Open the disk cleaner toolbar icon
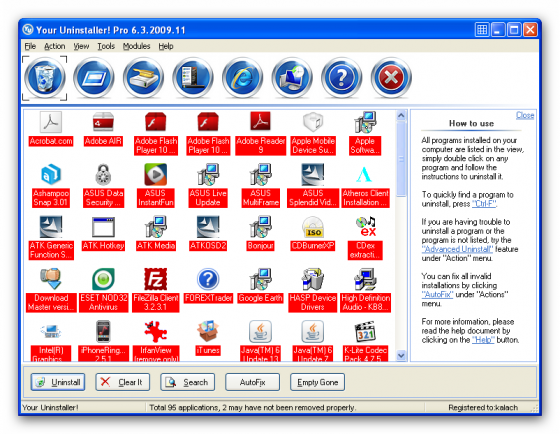The height and width of the screenshot is (434, 560). click(x=144, y=78)
